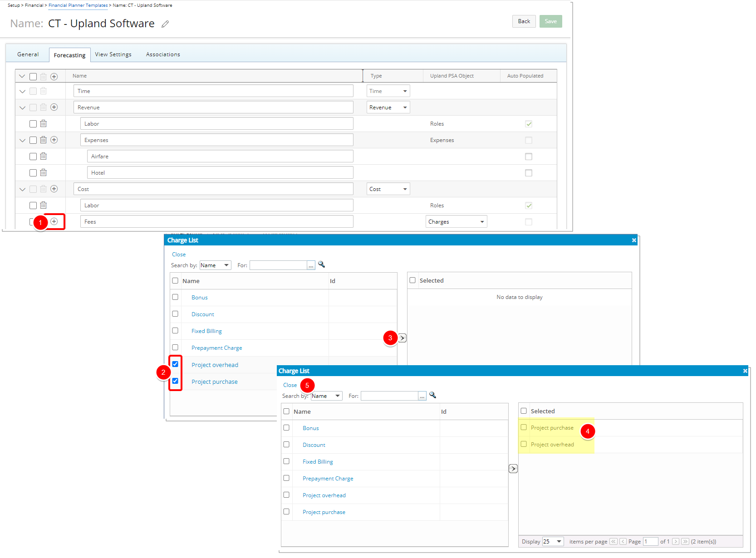This screenshot has width=756, height=558.
Task: Click the Fees name input field
Action: (217, 221)
